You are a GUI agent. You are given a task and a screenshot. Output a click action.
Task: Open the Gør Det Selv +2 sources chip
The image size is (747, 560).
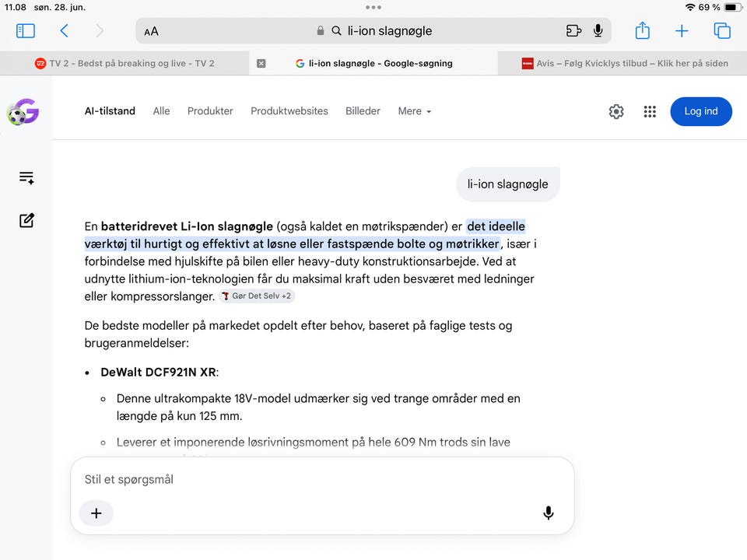(x=257, y=296)
